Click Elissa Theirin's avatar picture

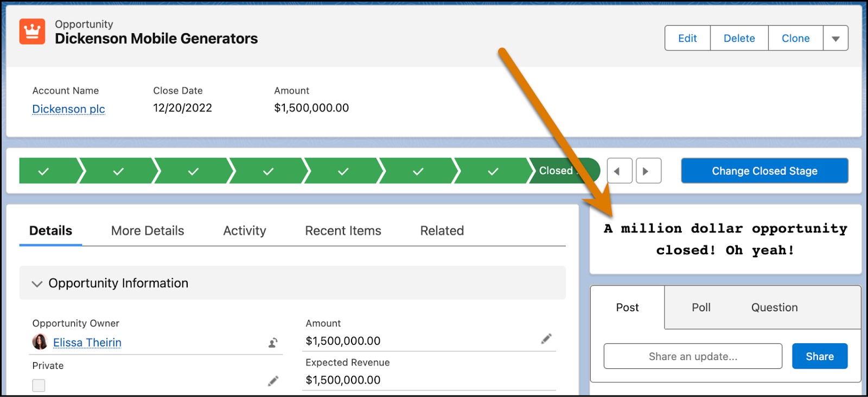tap(40, 342)
